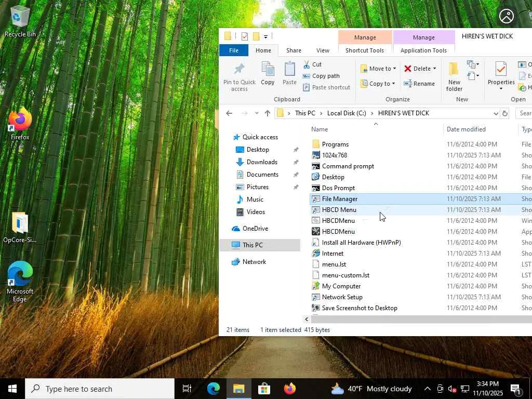Viewport: 532px width, 399px height.
Task: Expand the This PC breadcrumb chevron
Action: pyautogui.click(x=321, y=113)
